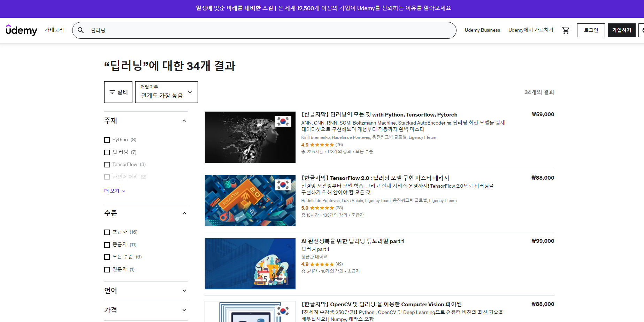Tick the TensorFlow topic checkbox
Screen dimensions: 644x322
click(107, 165)
